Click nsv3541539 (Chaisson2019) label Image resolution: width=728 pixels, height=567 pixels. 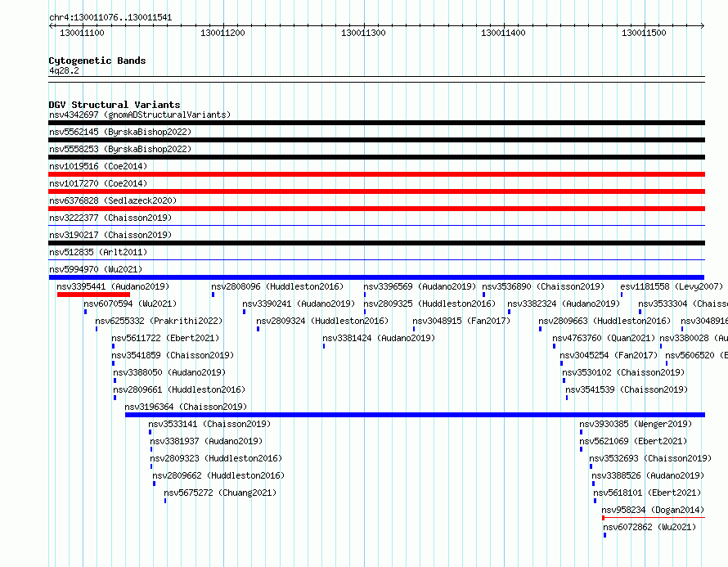coord(627,389)
